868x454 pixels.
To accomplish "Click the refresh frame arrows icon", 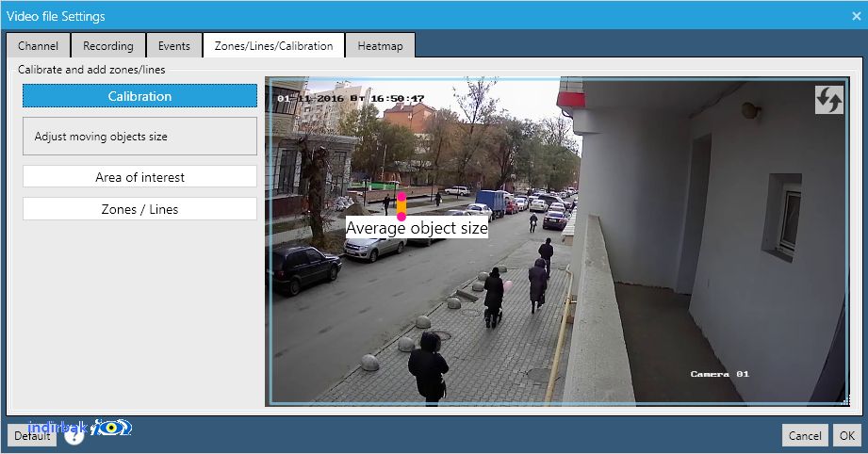I will pos(828,100).
